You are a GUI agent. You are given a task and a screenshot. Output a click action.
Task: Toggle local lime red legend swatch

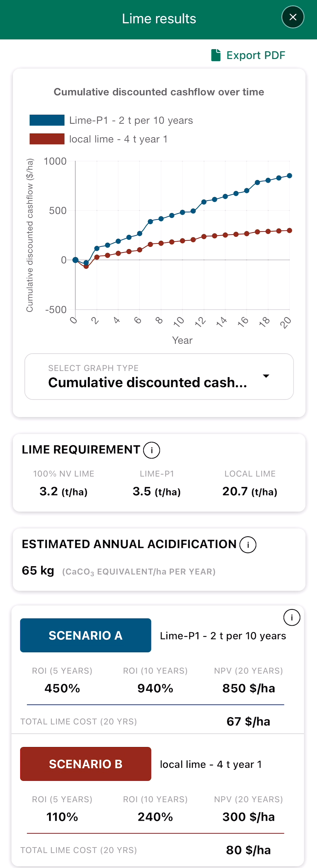click(47, 139)
